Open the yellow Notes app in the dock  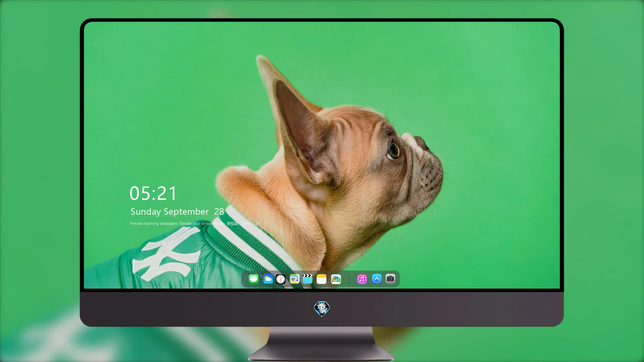point(321,279)
